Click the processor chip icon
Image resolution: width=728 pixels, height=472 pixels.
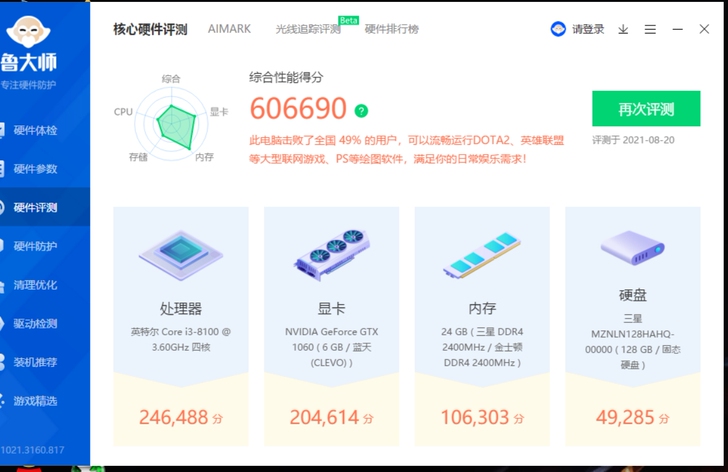click(x=181, y=255)
